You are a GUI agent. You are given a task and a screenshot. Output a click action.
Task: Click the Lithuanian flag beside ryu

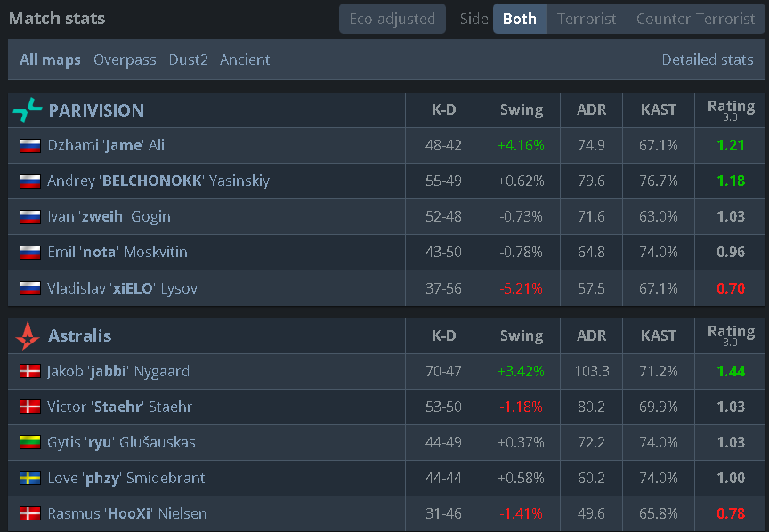[31, 443]
